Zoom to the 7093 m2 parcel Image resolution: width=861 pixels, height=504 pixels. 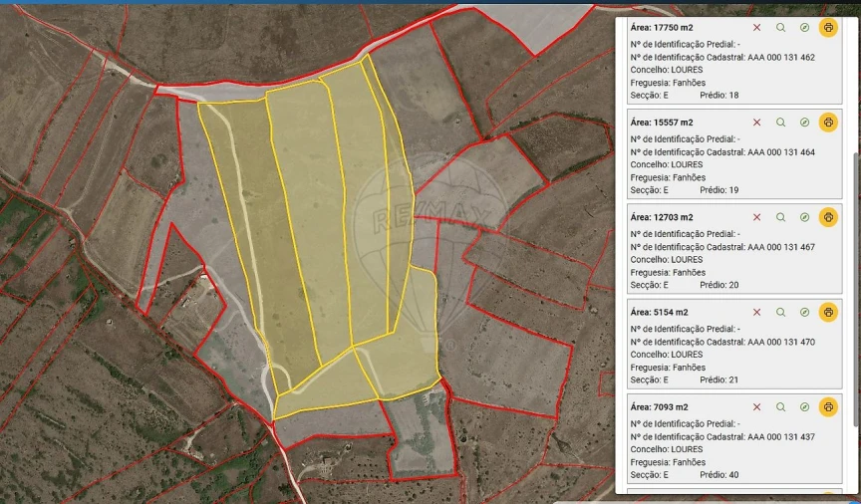(x=780, y=406)
